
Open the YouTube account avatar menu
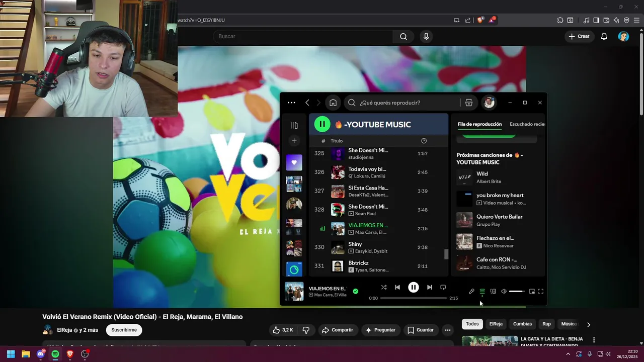623,36
